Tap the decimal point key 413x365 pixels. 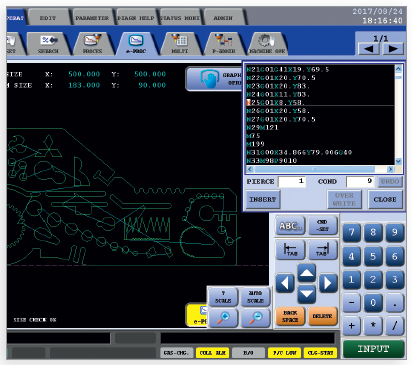[x=395, y=303]
